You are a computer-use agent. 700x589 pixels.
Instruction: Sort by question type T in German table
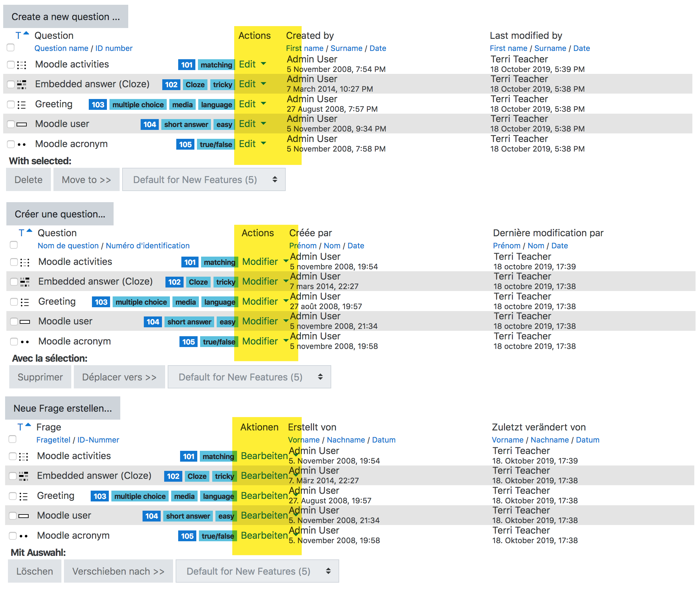coord(20,427)
